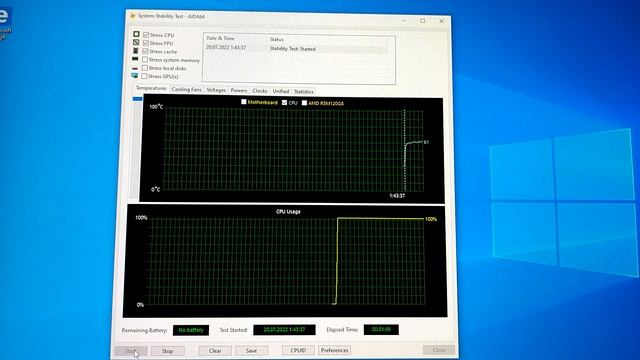The height and width of the screenshot is (360, 640).
Task: Click the FPU icon beside Stress FPU
Action: (x=136, y=42)
